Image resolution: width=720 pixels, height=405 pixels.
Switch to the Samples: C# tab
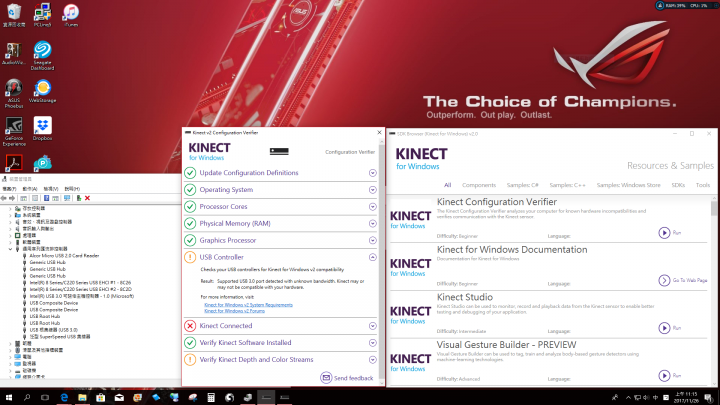click(x=523, y=185)
